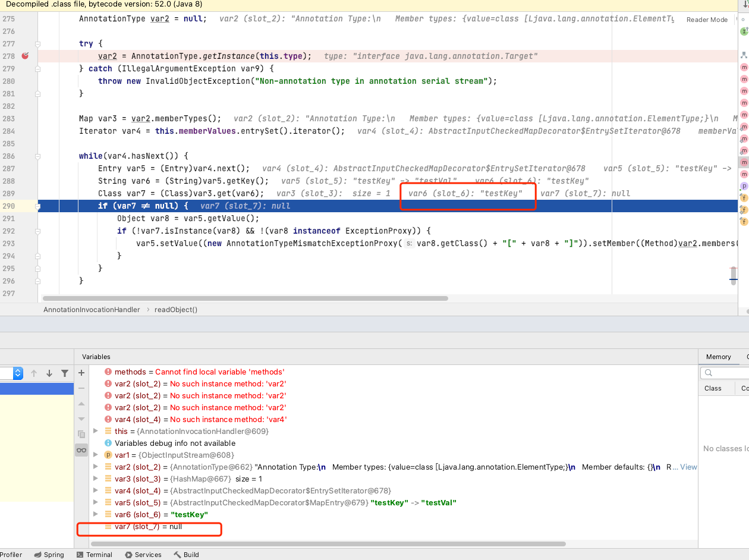The image size is (749, 560).
Task: Click the duplicate watch copy icon
Action: (x=81, y=435)
